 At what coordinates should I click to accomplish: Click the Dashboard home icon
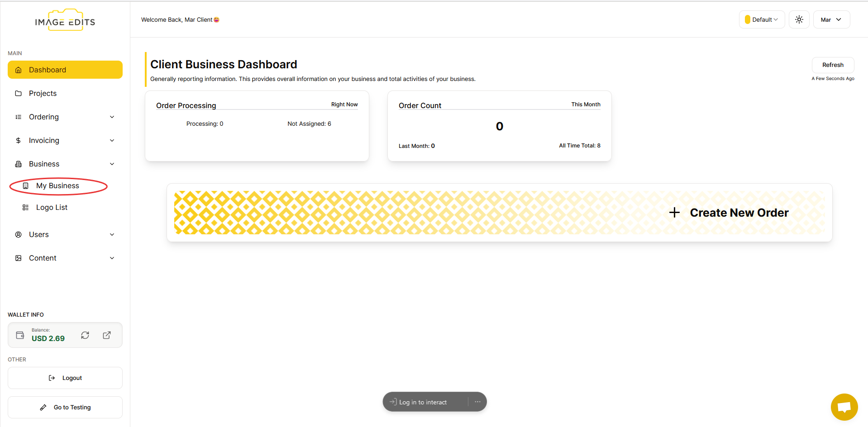(x=19, y=70)
